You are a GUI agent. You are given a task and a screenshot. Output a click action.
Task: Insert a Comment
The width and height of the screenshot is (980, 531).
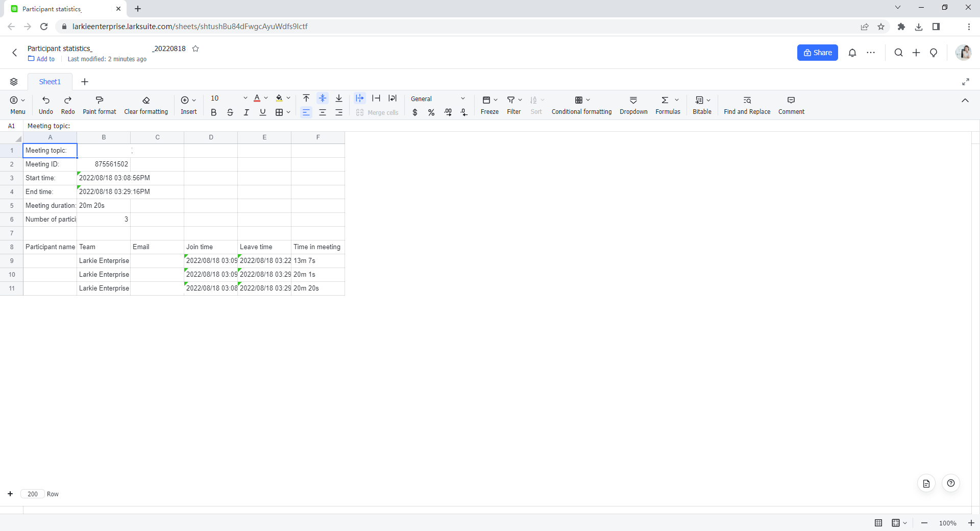(791, 105)
